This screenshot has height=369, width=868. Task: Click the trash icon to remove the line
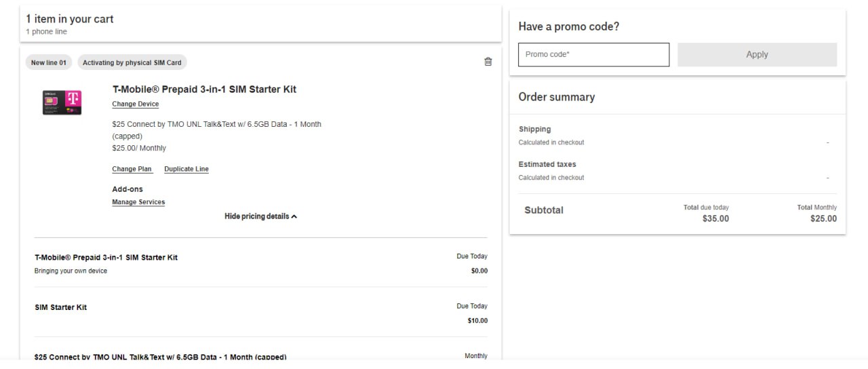(488, 62)
